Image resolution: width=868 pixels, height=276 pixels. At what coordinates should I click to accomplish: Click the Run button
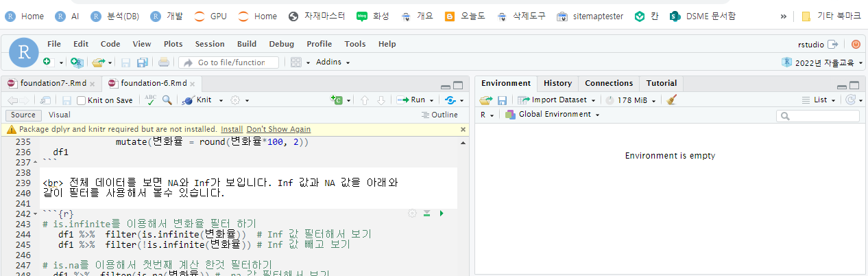[412, 100]
